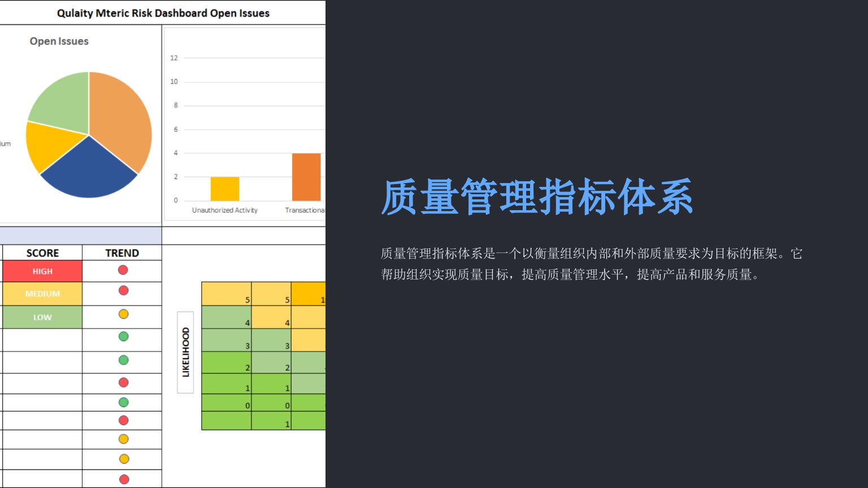Click the TREND column header

[122, 253]
